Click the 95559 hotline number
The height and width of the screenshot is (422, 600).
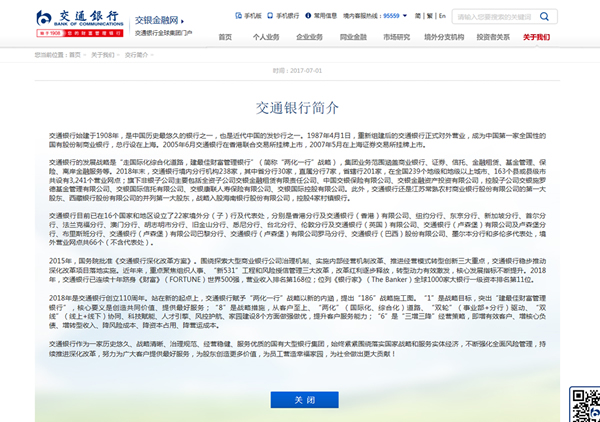pos(391,16)
